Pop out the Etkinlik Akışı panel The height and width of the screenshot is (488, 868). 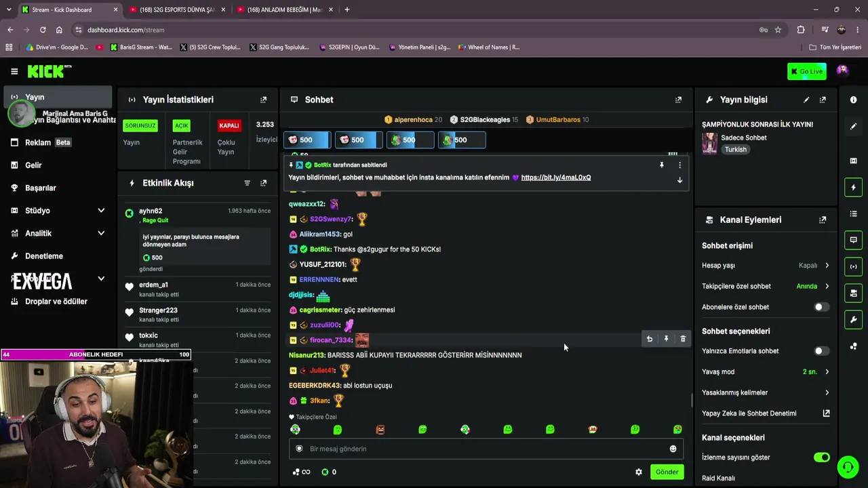coord(264,183)
